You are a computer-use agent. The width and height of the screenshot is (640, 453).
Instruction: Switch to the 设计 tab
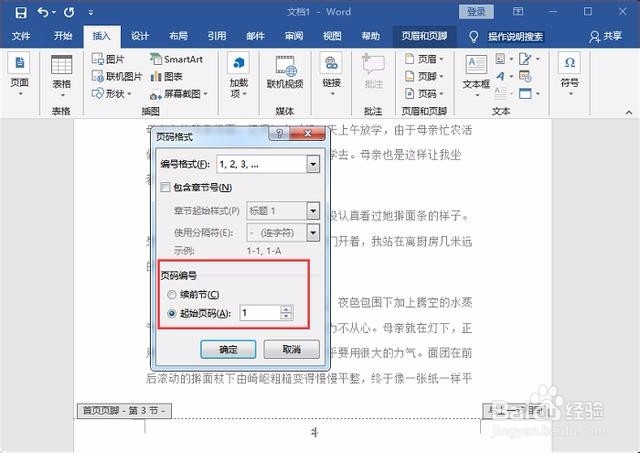[x=140, y=36]
